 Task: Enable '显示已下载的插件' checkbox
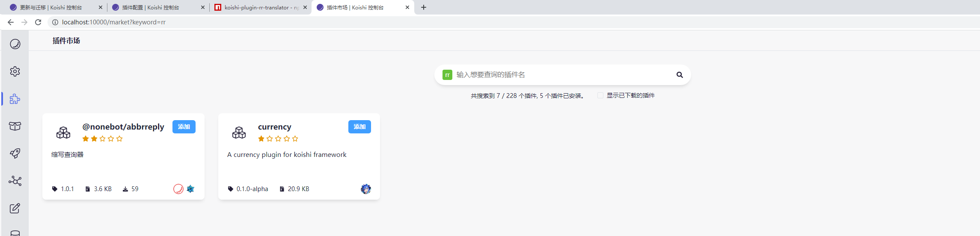pyautogui.click(x=600, y=95)
